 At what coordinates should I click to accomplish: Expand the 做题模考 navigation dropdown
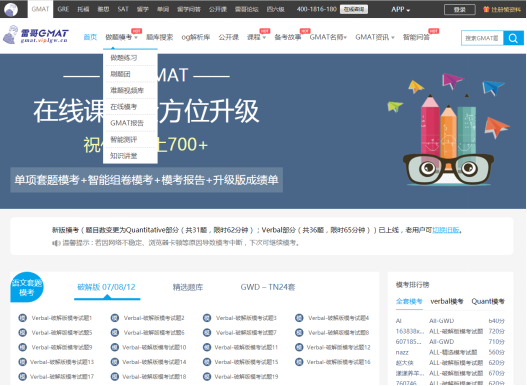pos(122,37)
